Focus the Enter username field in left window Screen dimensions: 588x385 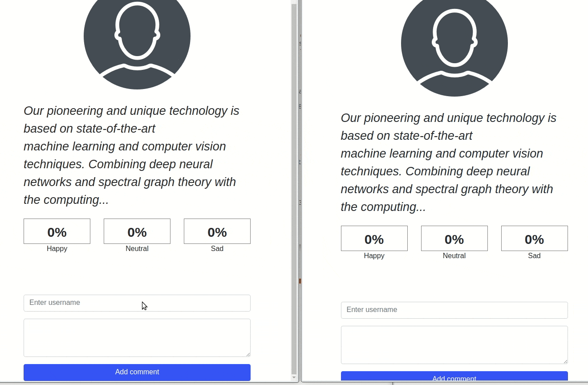137,303
